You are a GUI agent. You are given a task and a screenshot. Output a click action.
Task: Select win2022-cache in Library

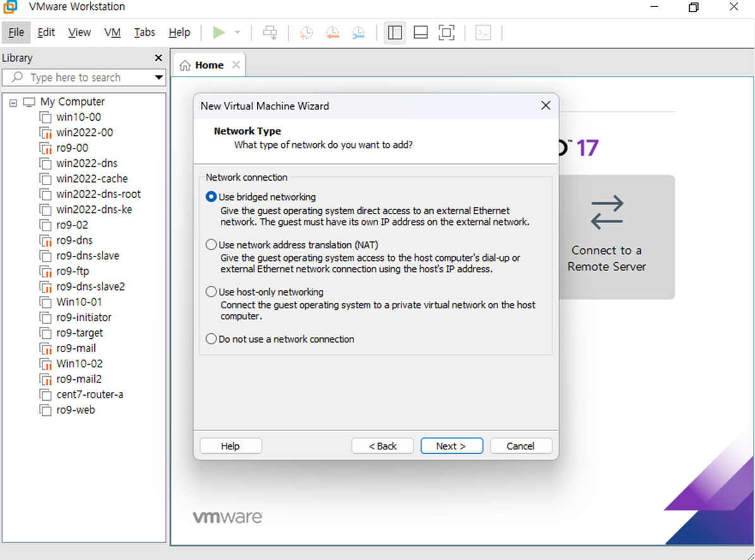click(92, 178)
